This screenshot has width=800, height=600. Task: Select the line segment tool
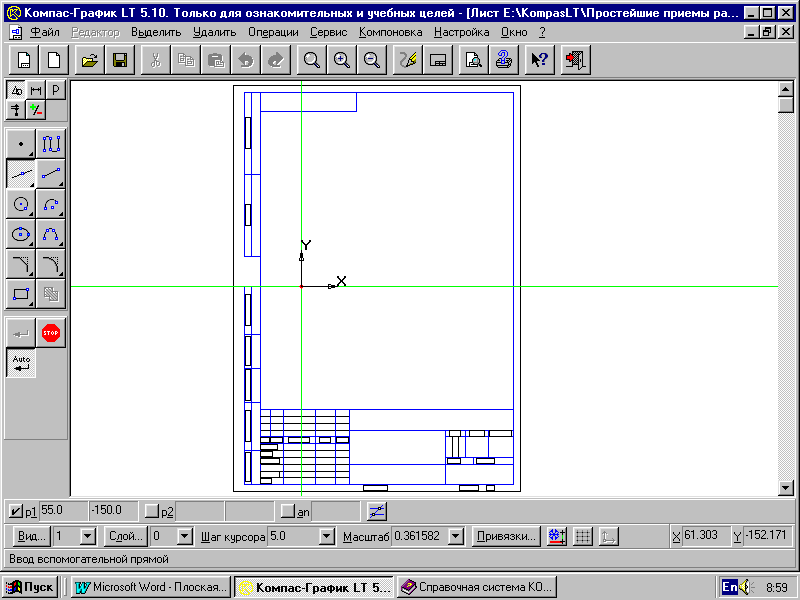point(51,174)
